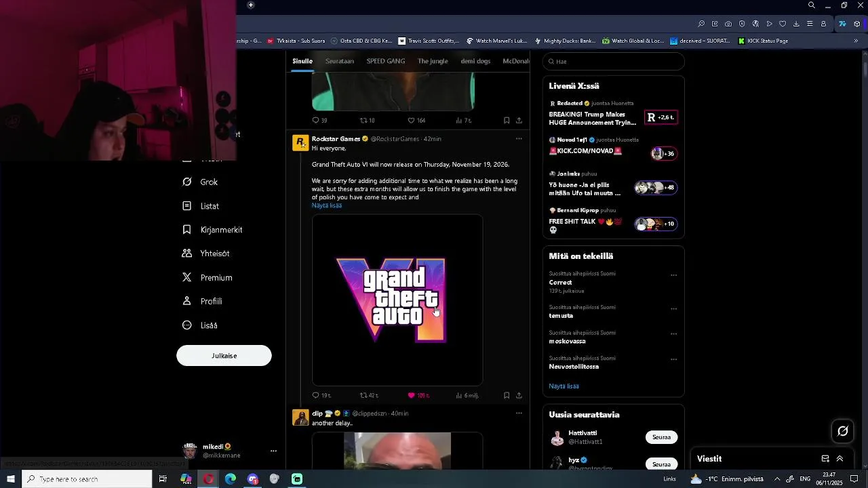
Task: Open trend options next to Correct
Action: pos(673,275)
